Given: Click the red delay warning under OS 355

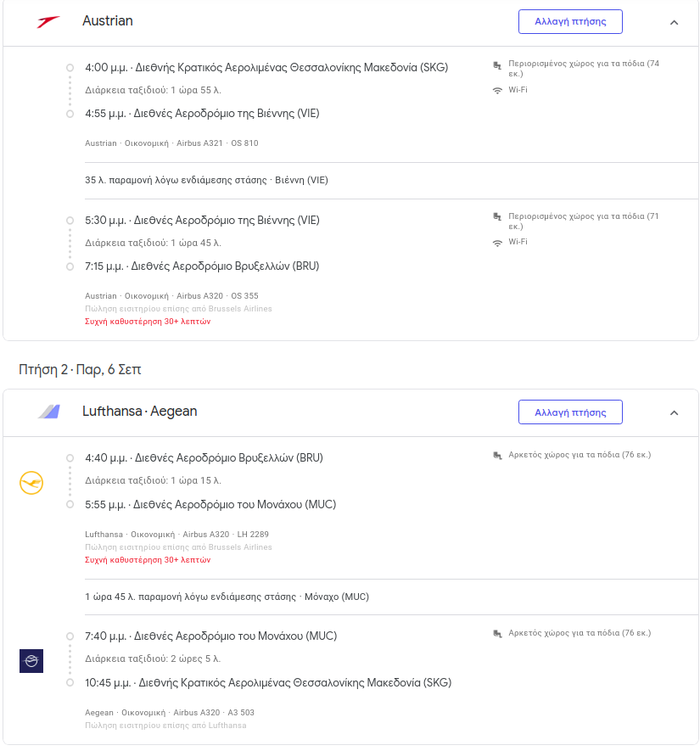Looking at the screenshot, I should [148, 322].
